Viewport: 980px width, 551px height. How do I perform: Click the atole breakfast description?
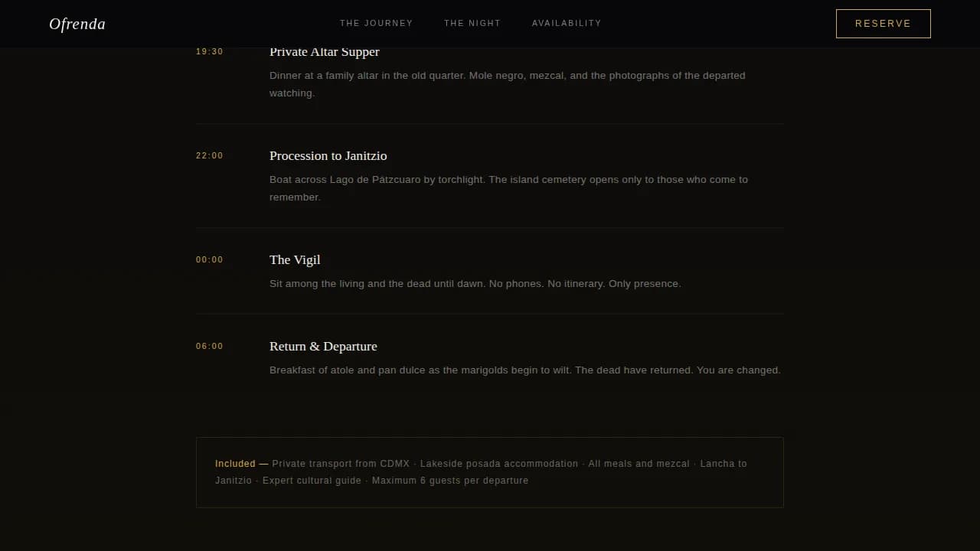click(x=524, y=370)
